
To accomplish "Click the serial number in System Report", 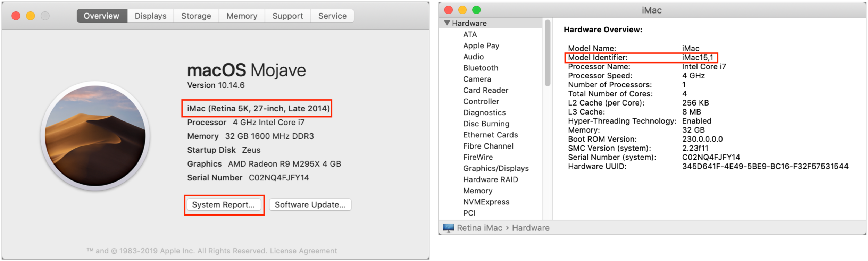I will (x=711, y=157).
